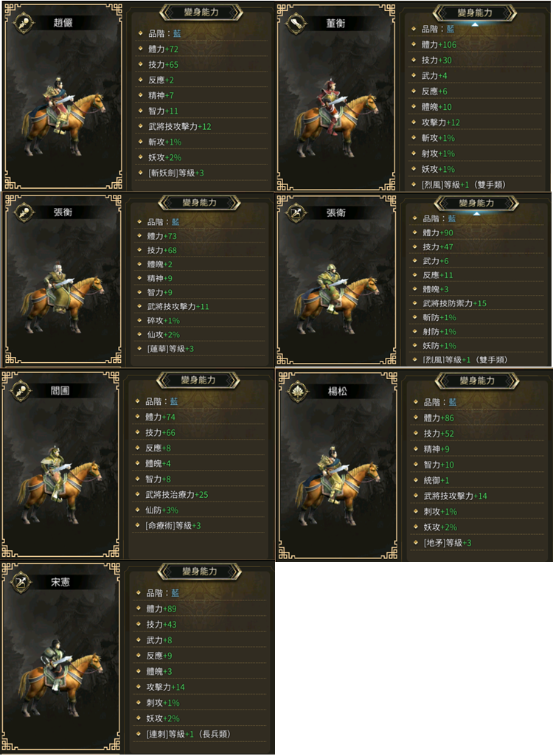
Task: Click the leaf-shaped icon beside 楊松
Action: 297,392
